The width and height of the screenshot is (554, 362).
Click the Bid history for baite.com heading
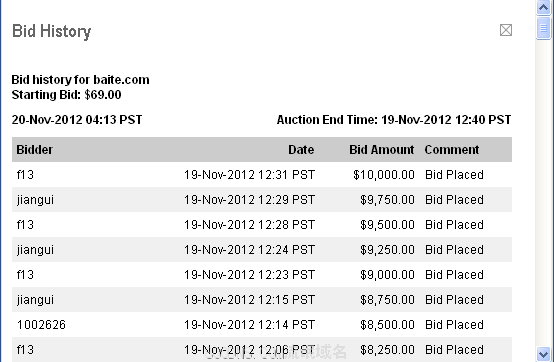(x=80, y=79)
